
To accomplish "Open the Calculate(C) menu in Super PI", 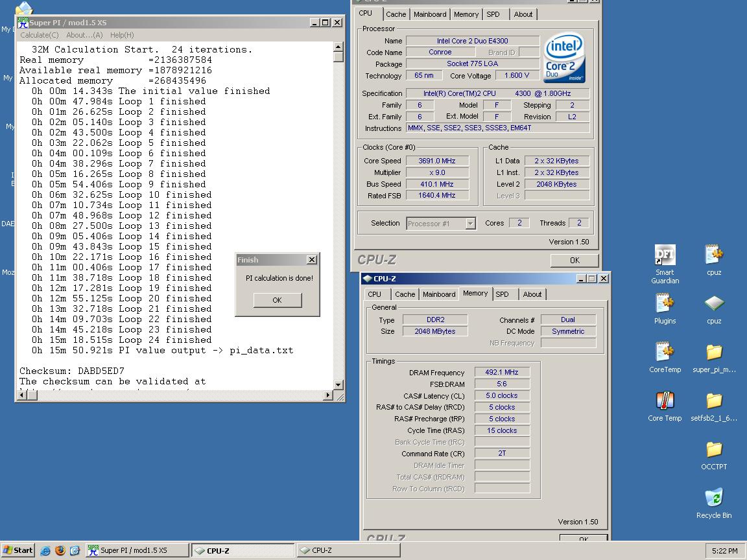I will click(x=40, y=35).
